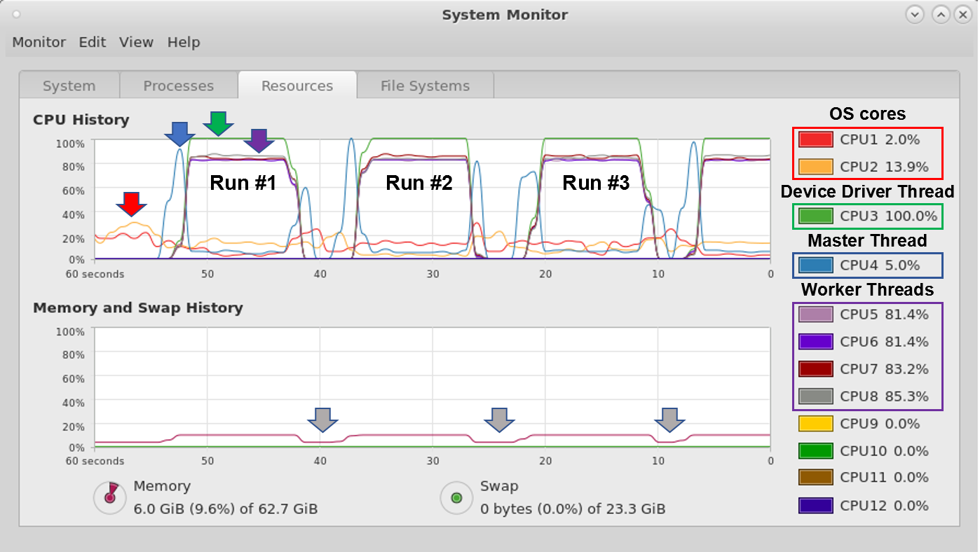Click the Memory pie chart icon

tap(109, 497)
